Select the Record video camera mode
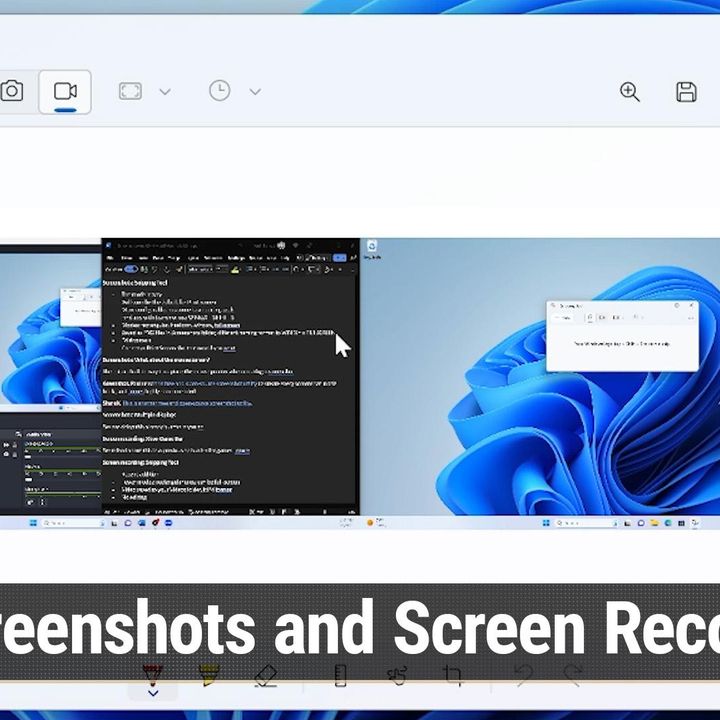The width and height of the screenshot is (720, 720). pos(65,91)
